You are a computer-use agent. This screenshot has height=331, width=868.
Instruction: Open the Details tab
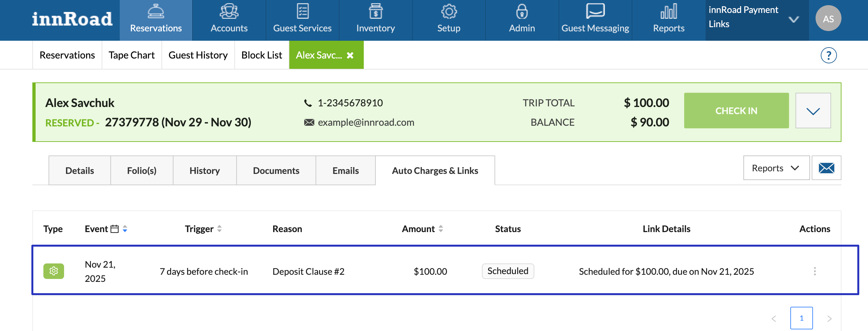tap(80, 171)
